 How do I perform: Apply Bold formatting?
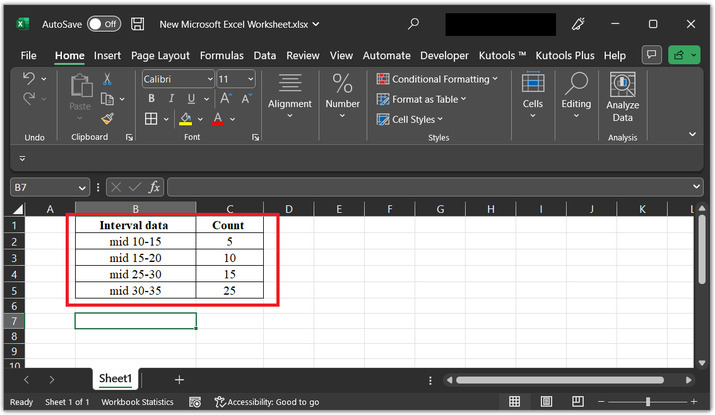[151, 99]
